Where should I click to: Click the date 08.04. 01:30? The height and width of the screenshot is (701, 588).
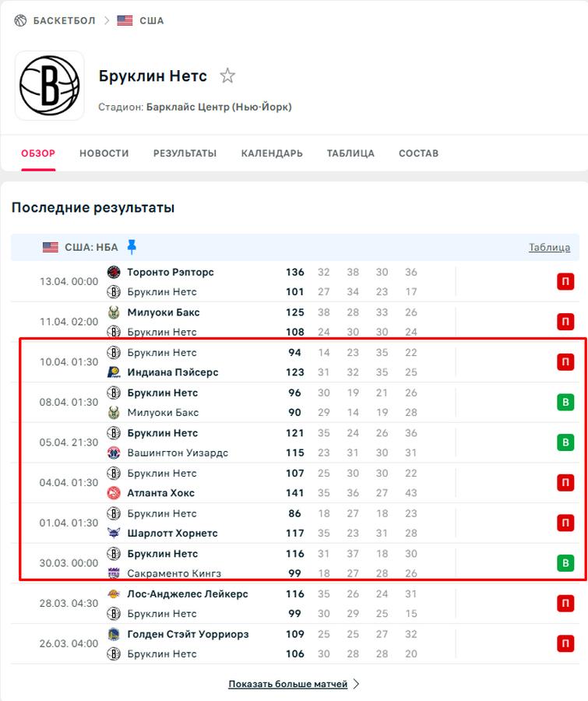tap(69, 403)
